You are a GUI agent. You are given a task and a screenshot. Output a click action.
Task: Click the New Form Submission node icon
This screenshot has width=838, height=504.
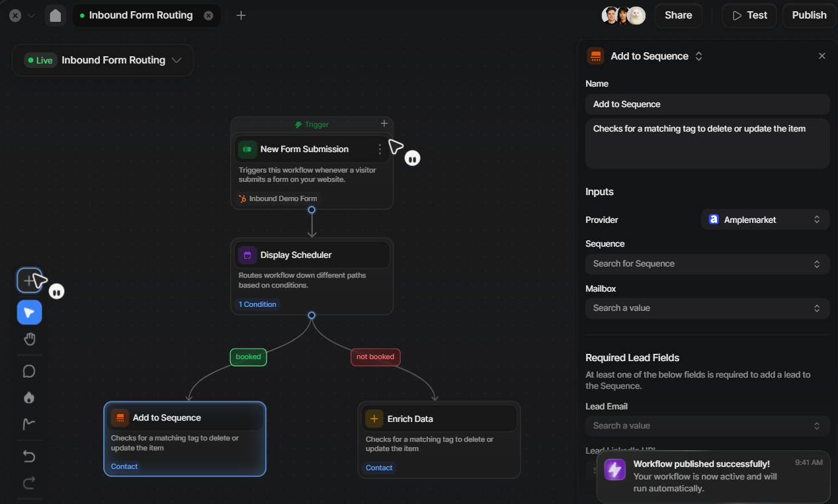click(247, 149)
